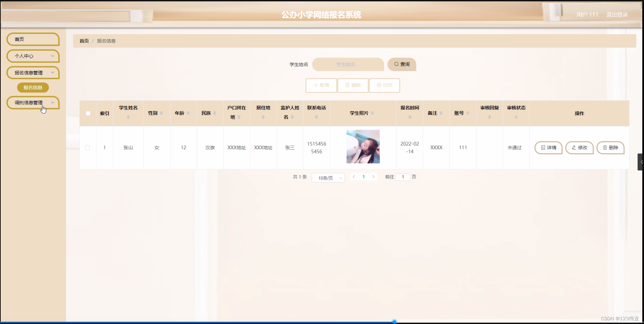Click the trash icon on the row 删除 button
Image resolution: width=644 pixels, height=324 pixels.
pos(605,147)
